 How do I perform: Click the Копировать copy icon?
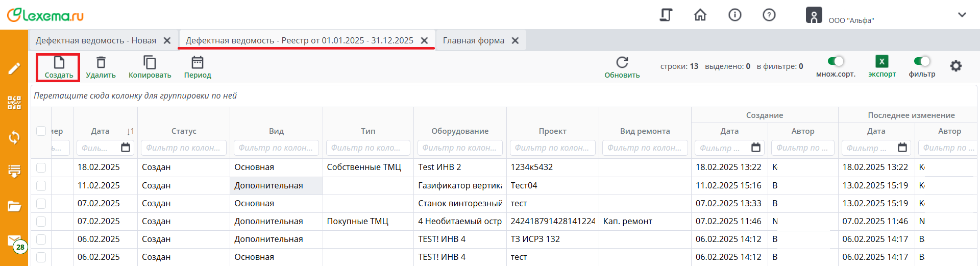pyautogui.click(x=150, y=63)
